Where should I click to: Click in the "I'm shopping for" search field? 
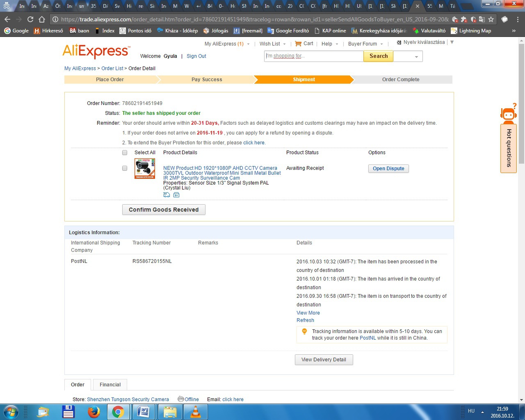coord(314,56)
